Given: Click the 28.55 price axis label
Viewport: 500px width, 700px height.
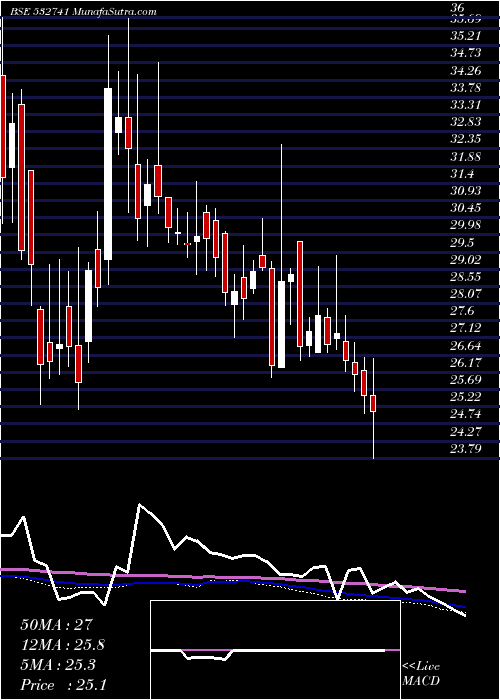Looking at the screenshot, I should (465, 277).
